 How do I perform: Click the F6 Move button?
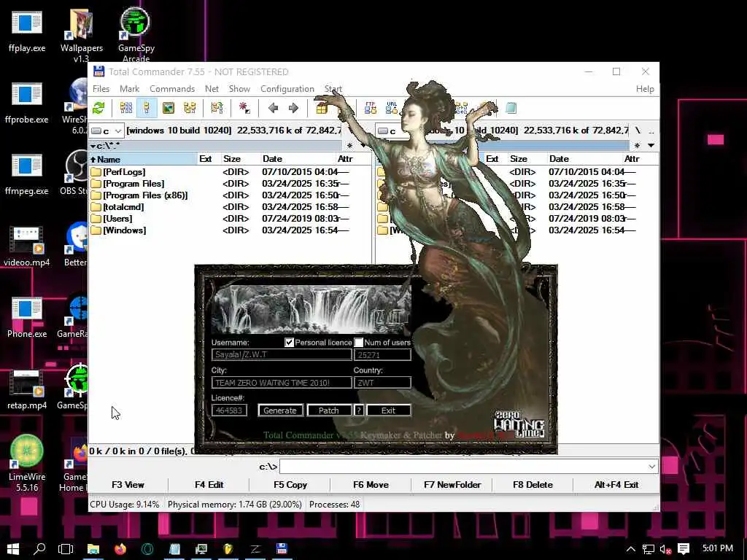tap(371, 485)
